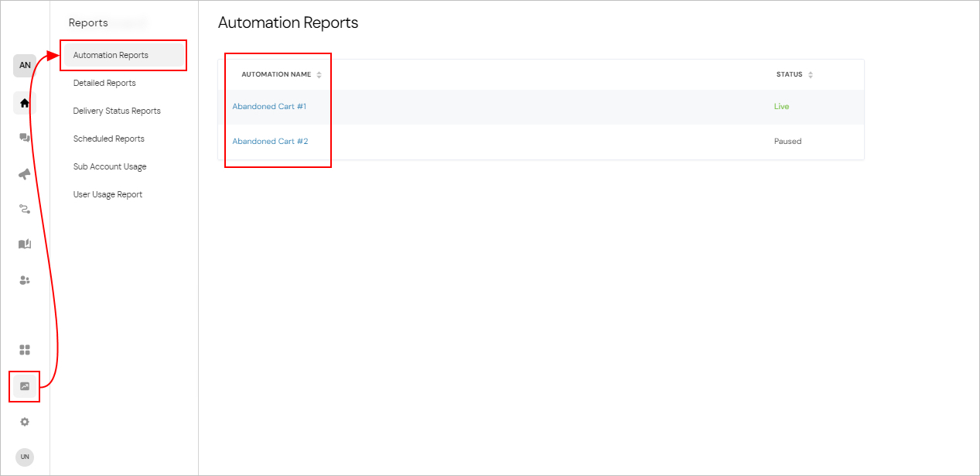This screenshot has height=476, width=980.
Task: Click the AN account badge
Action: coord(25,66)
